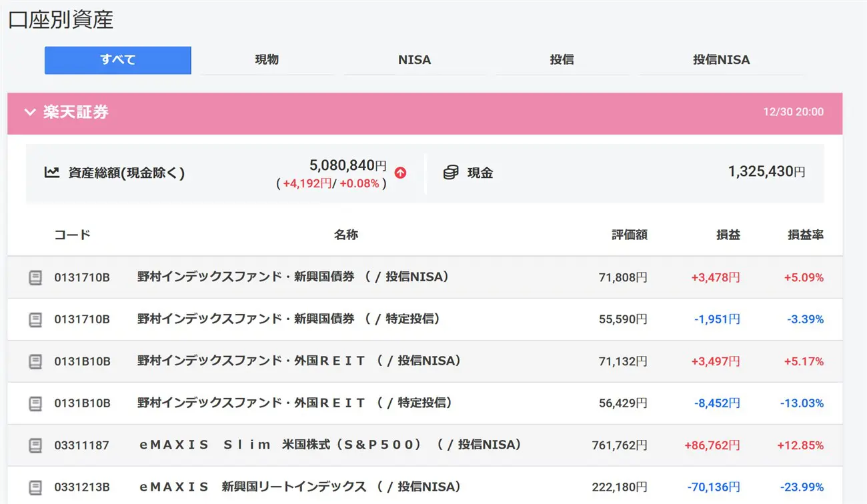Collapse the 楽天証券 section chevron
The height and width of the screenshot is (504, 867).
point(29,113)
